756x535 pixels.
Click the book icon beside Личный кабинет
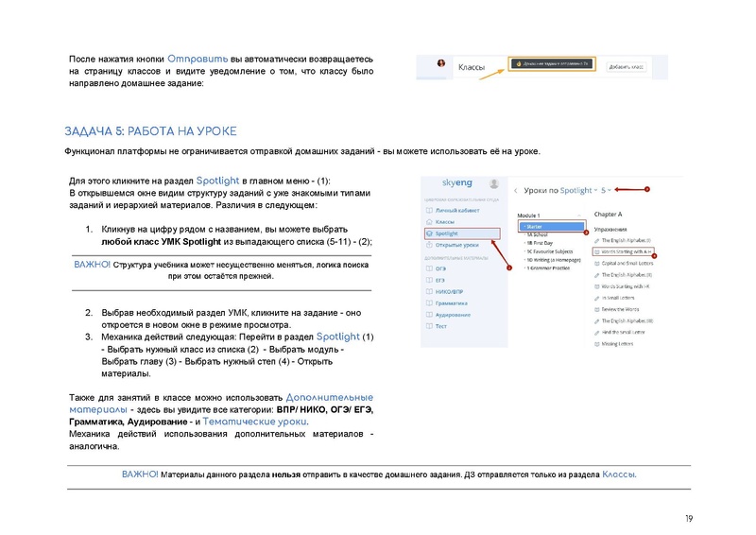[x=429, y=211]
